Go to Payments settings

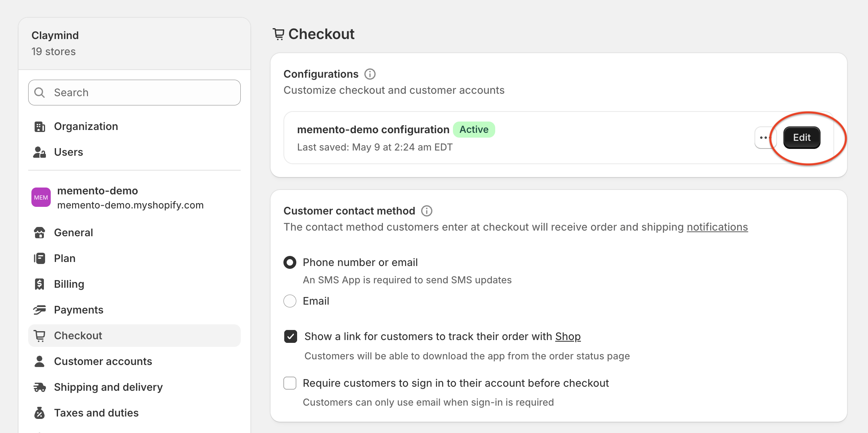[x=134, y=310]
